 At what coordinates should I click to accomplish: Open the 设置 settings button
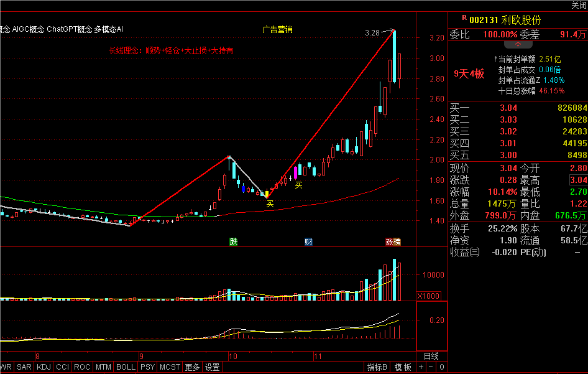point(213,367)
